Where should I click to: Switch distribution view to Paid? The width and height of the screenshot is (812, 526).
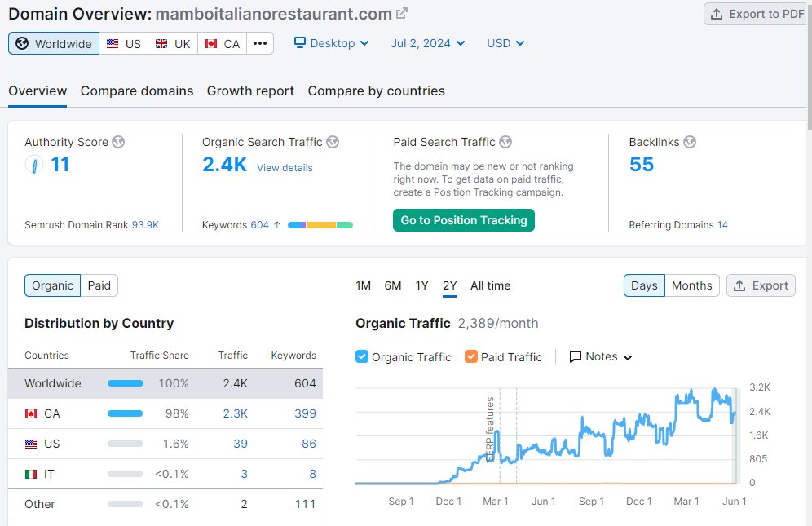point(99,285)
